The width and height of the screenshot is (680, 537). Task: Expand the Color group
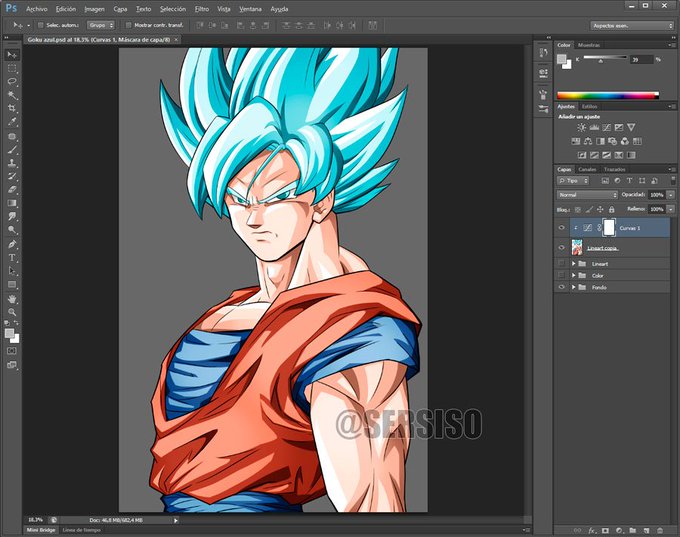click(574, 275)
